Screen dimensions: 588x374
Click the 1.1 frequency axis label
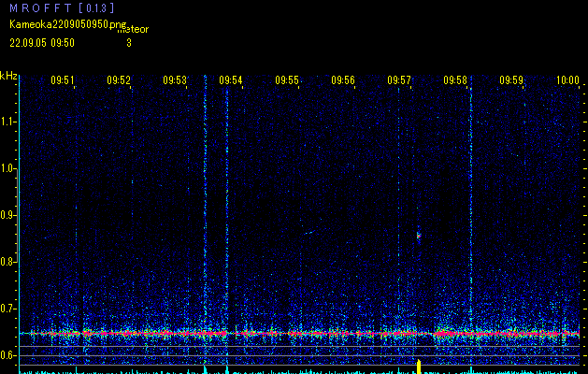(x=8, y=122)
